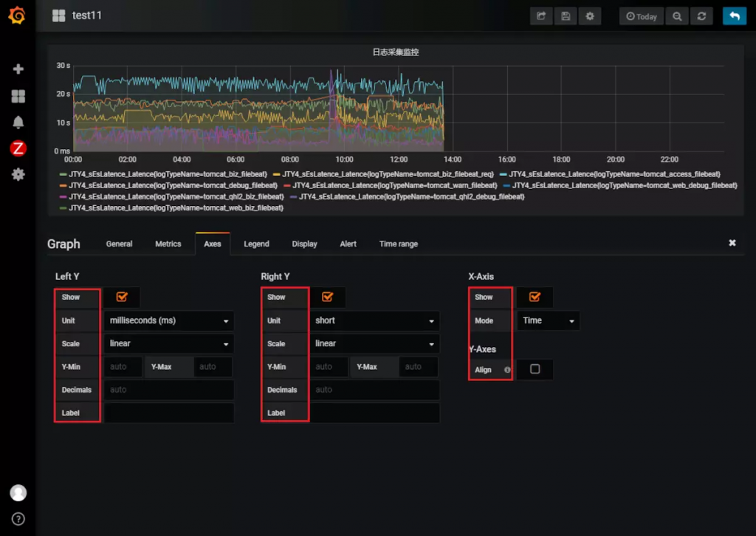Open Right Y Unit short dropdown
Image resolution: width=756 pixels, height=536 pixels.
[x=374, y=320]
